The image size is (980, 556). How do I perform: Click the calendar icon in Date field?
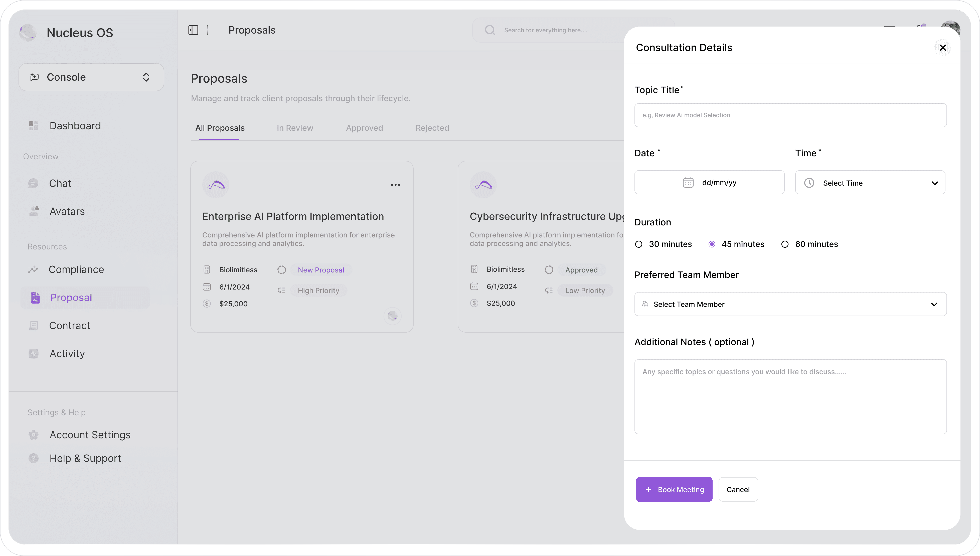688,183
